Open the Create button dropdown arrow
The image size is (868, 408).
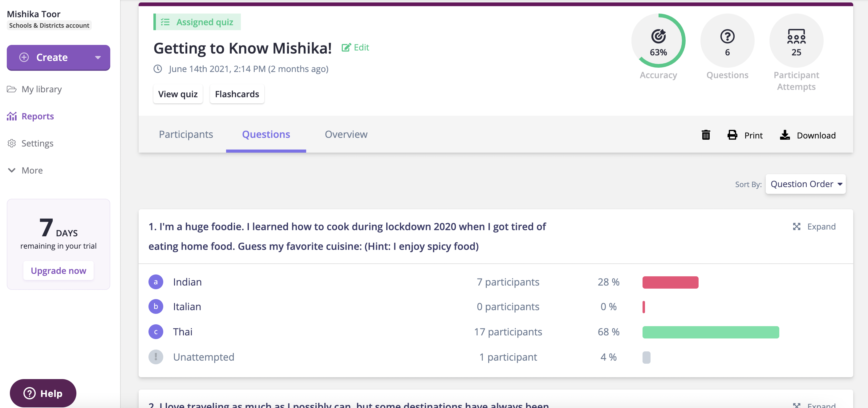coord(98,58)
